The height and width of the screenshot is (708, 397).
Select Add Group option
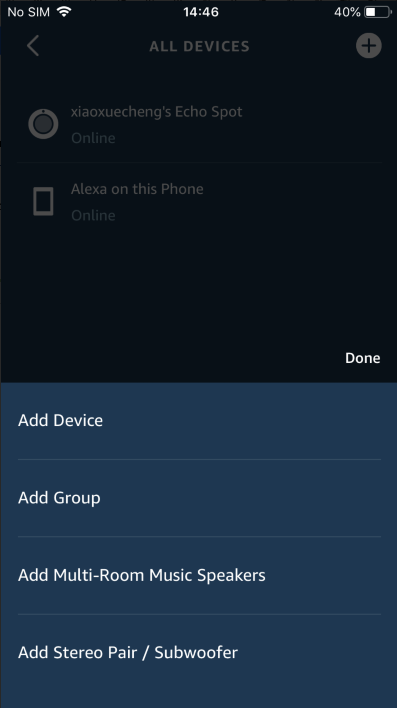(199, 498)
